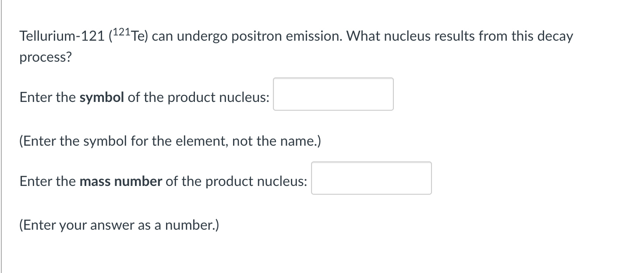
Task: Click the hint about entering a number
Action: (118, 225)
